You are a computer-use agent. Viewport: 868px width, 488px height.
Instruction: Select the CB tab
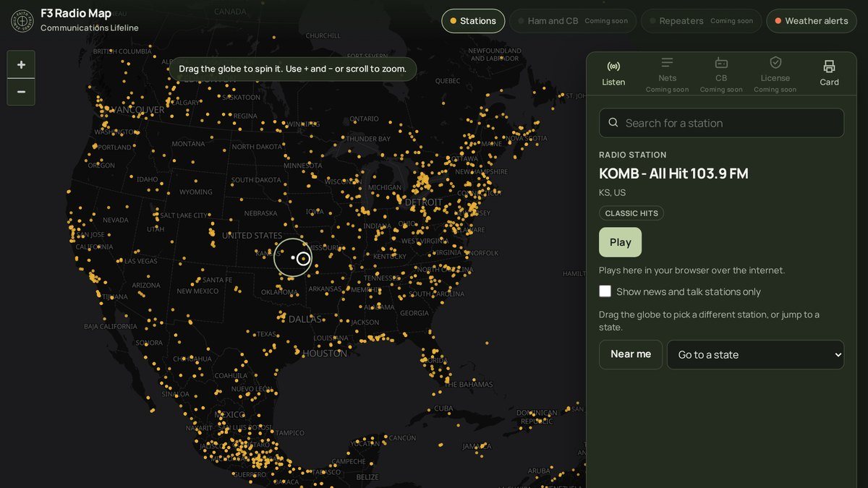[x=721, y=74]
